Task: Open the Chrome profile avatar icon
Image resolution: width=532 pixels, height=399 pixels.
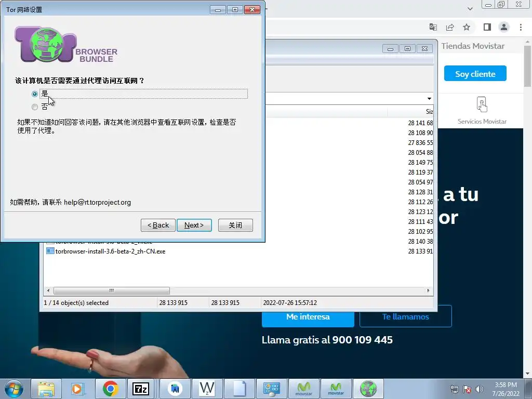Action: pos(504,27)
